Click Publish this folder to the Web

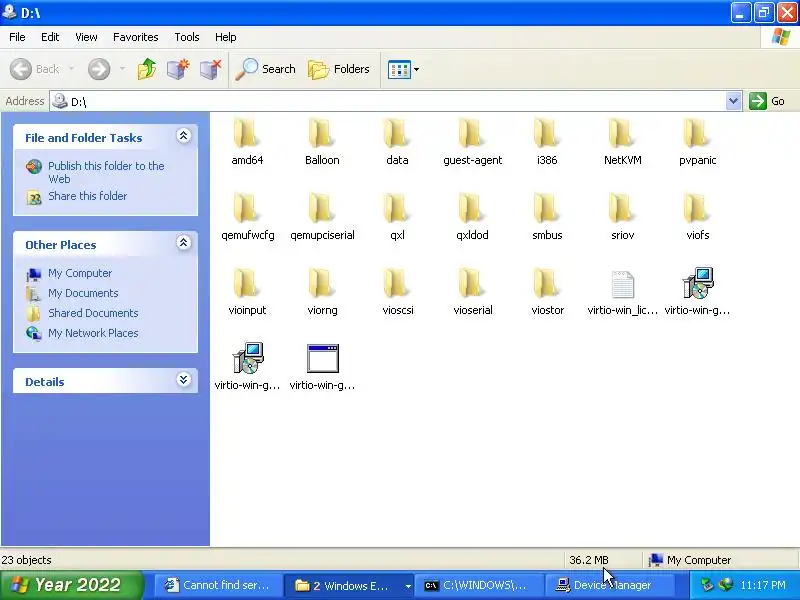[106, 172]
